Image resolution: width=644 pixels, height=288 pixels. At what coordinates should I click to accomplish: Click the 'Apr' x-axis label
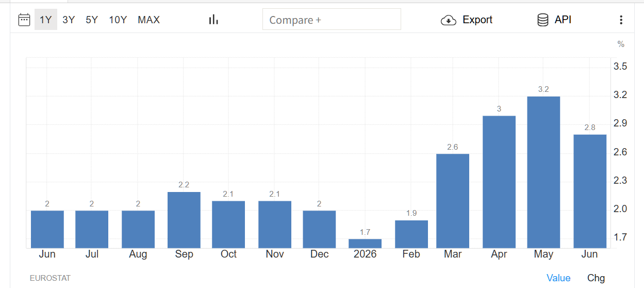[499, 254]
